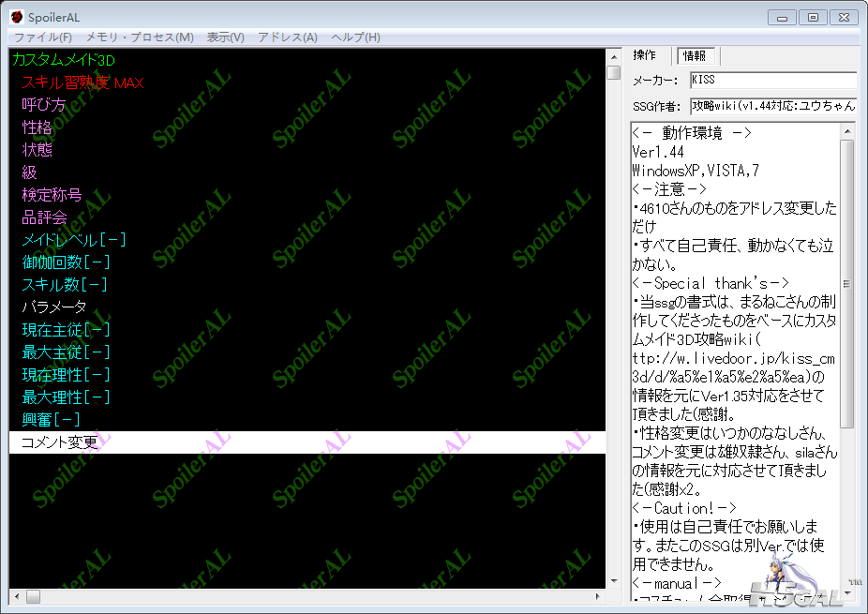Open the ヘルプ(H) menu
This screenshot has width=868, height=614.
tap(355, 37)
